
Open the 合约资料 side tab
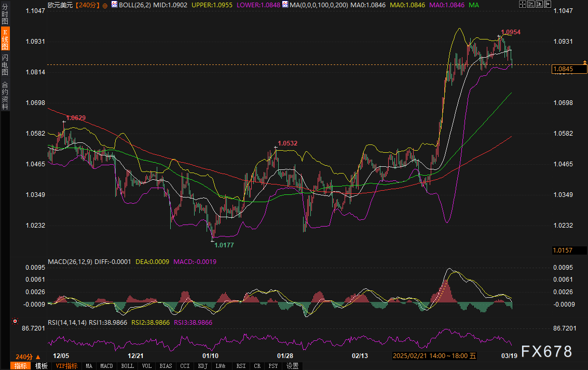click(x=5, y=95)
